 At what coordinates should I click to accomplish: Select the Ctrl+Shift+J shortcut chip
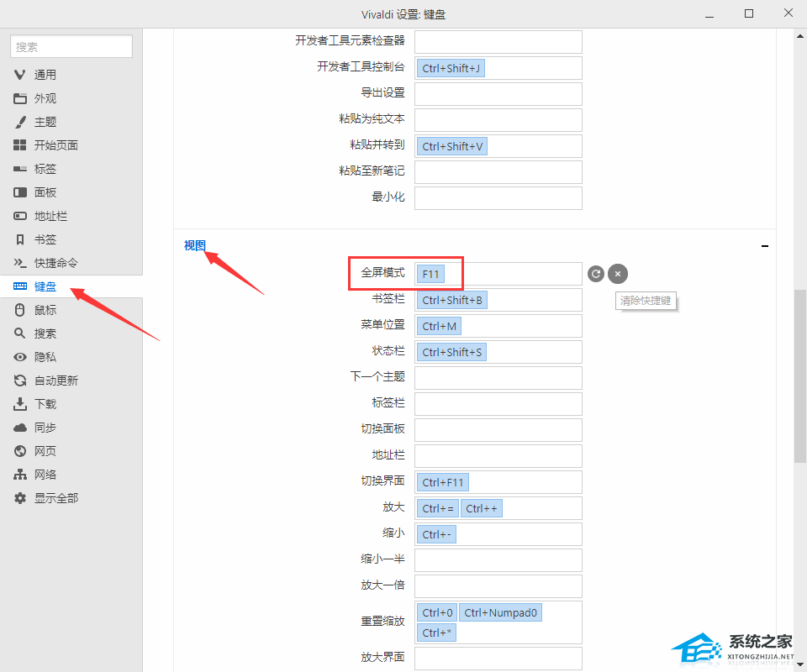[451, 68]
